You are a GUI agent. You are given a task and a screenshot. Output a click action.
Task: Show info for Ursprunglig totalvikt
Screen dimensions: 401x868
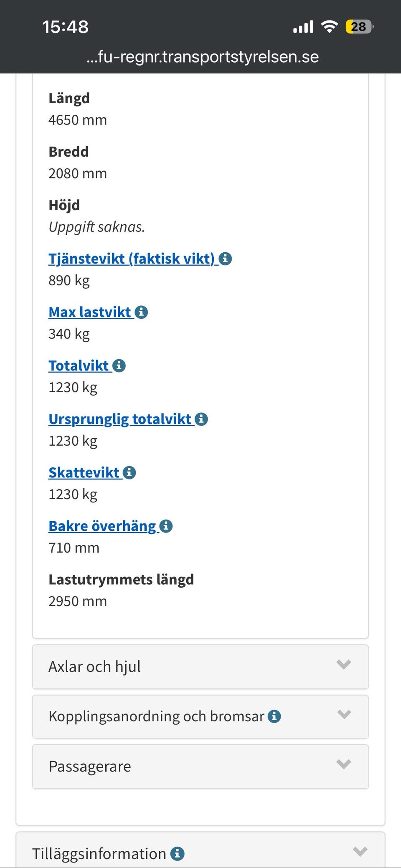click(201, 419)
